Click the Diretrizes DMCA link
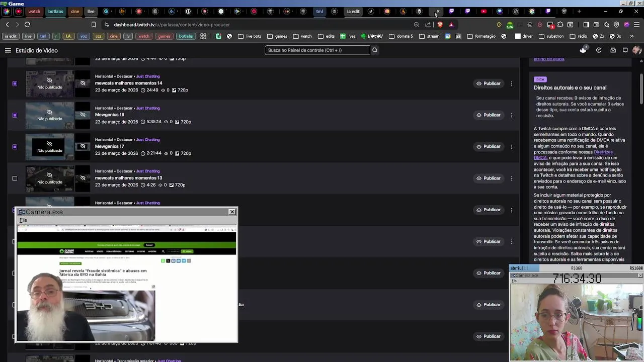 click(x=573, y=155)
